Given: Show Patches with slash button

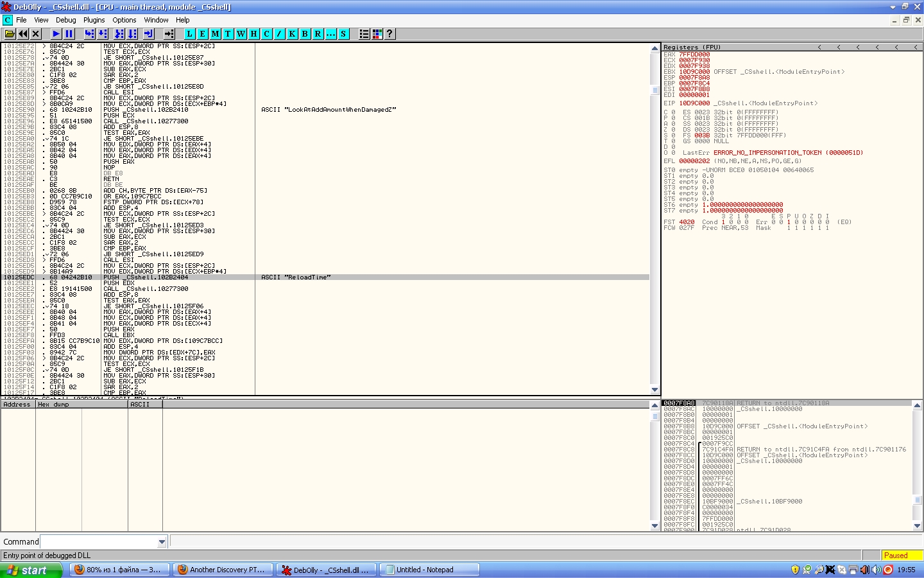Looking at the screenshot, I should [x=280, y=33].
